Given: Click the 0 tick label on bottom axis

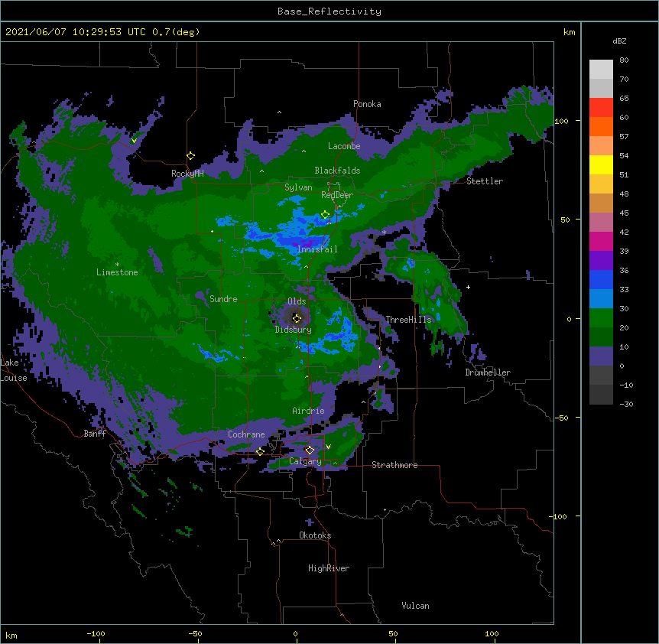Looking at the screenshot, I should click(295, 633).
